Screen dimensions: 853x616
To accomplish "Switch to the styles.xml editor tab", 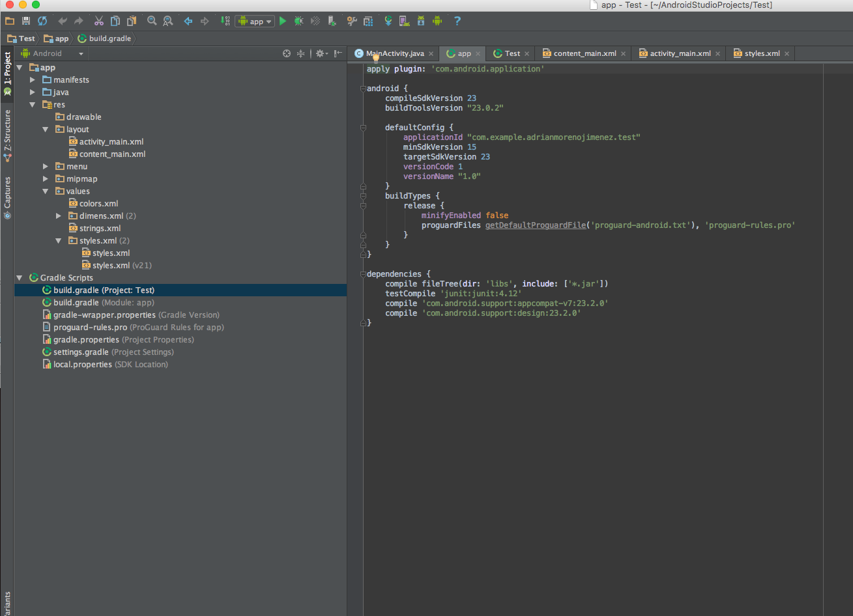I will pyautogui.click(x=762, y=53).
